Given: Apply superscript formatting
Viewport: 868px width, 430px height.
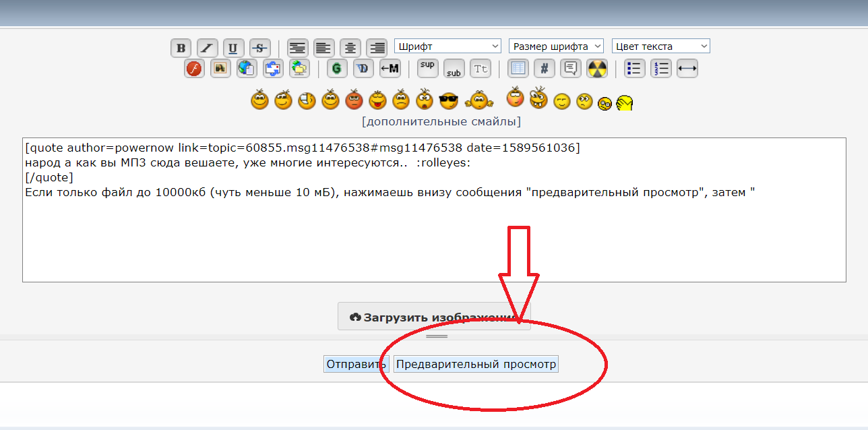Looking at the screenshot, I should [428, 68].
